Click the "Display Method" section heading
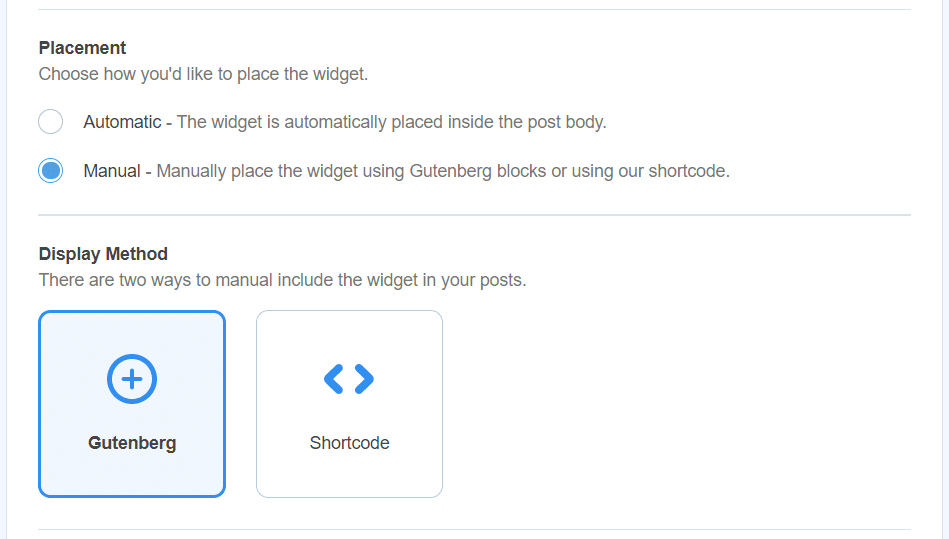The image size is (949, 539). (103, 254)
